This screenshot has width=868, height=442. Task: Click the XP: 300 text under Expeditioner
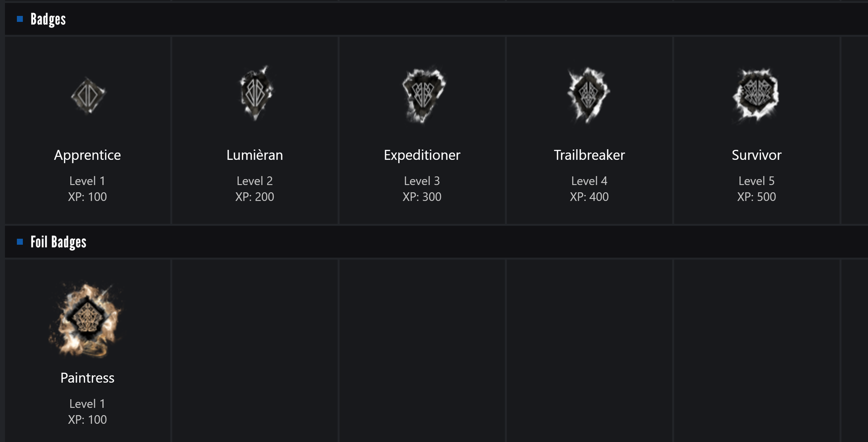[422, 197]
